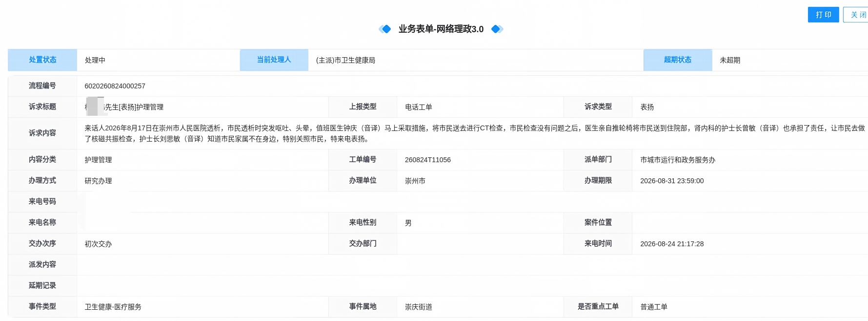
Task: Click the 来电号码 label
Action: point(42,201)
